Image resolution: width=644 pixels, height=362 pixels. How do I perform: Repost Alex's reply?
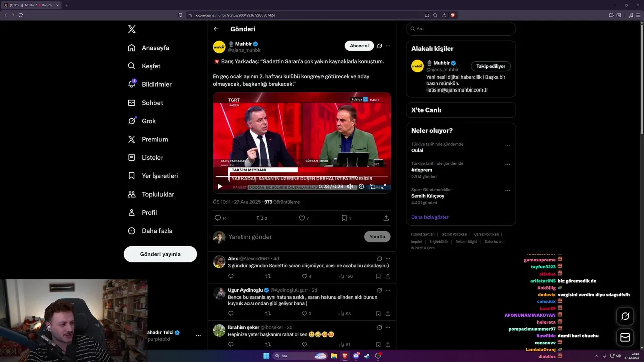click(x=268, y=276)
